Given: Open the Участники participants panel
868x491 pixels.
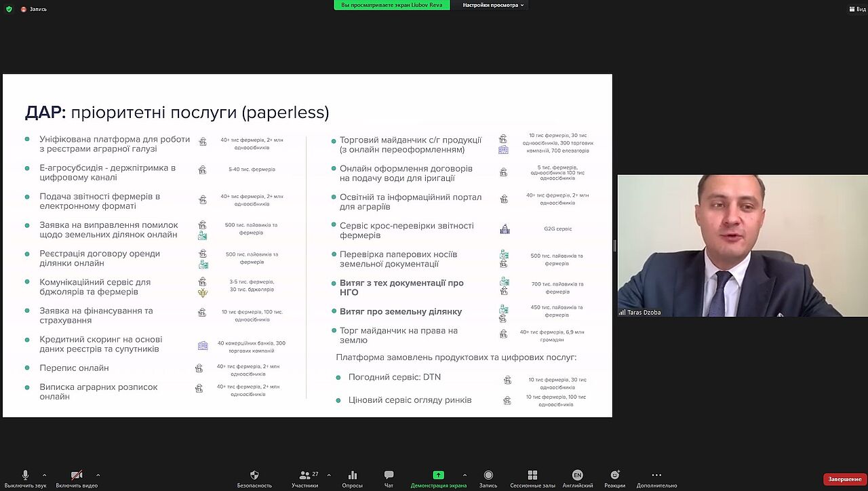Looking at the screenshot, I should coord(305,475).
